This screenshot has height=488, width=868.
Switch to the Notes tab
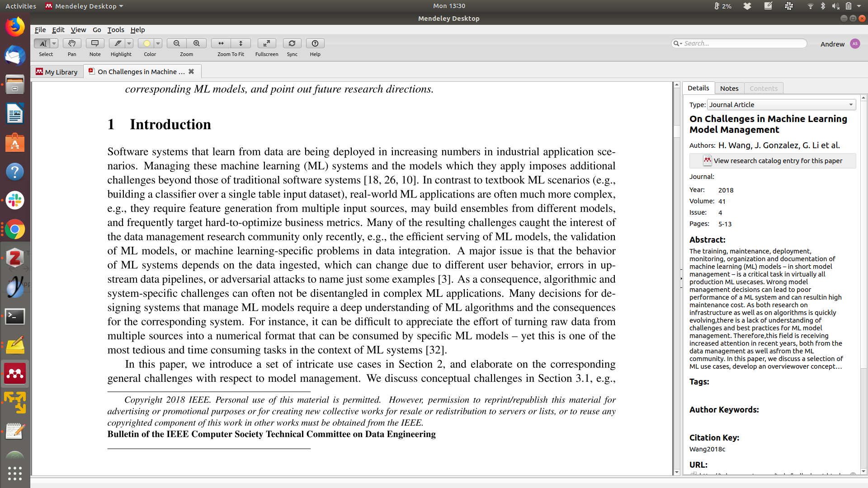pyautogui.click(x=729, y=89)
